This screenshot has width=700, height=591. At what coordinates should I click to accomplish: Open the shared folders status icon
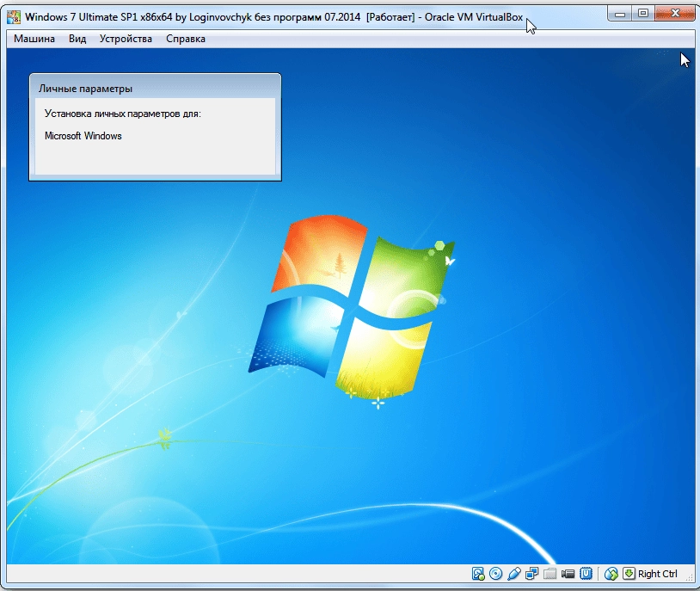550,574
